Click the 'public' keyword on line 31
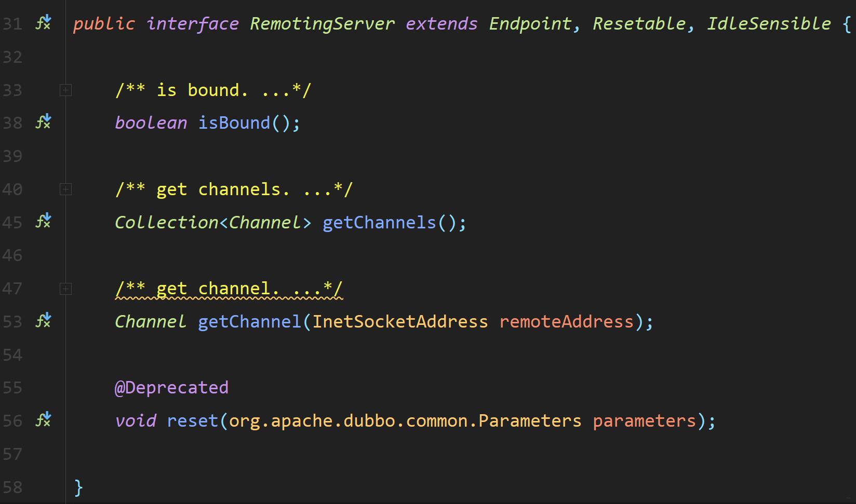This screenshot has width=856, height=504. 104,24
